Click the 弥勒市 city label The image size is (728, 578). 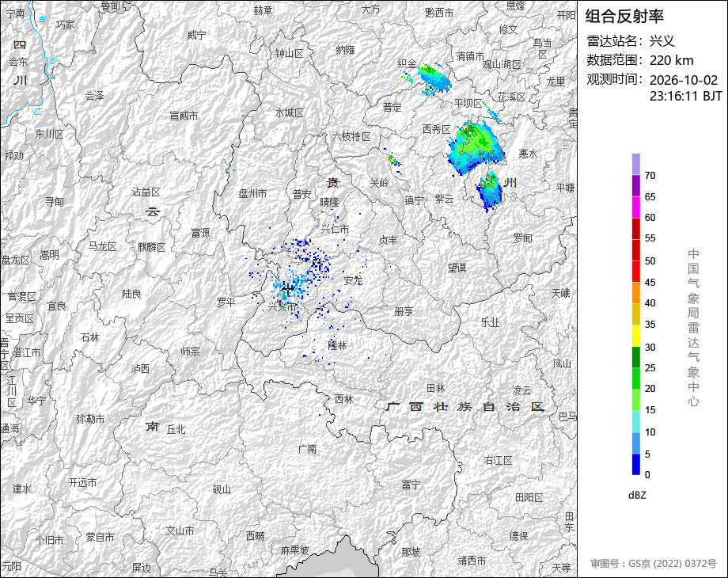90,419
